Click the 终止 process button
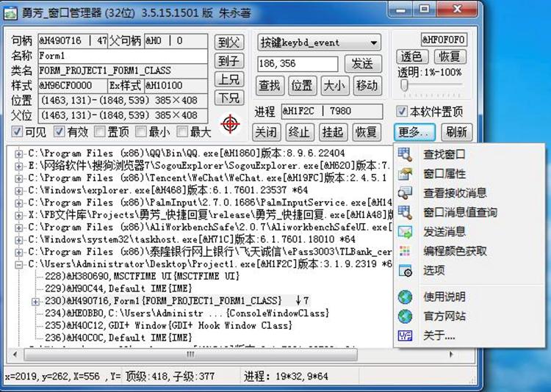 coord(300,132)
